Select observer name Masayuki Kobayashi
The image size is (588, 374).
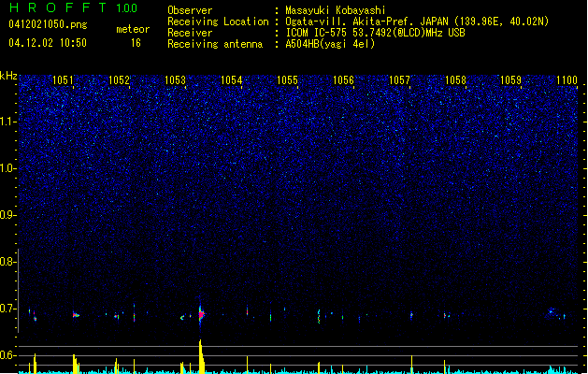pyautogui.click(x=336, y=10)
